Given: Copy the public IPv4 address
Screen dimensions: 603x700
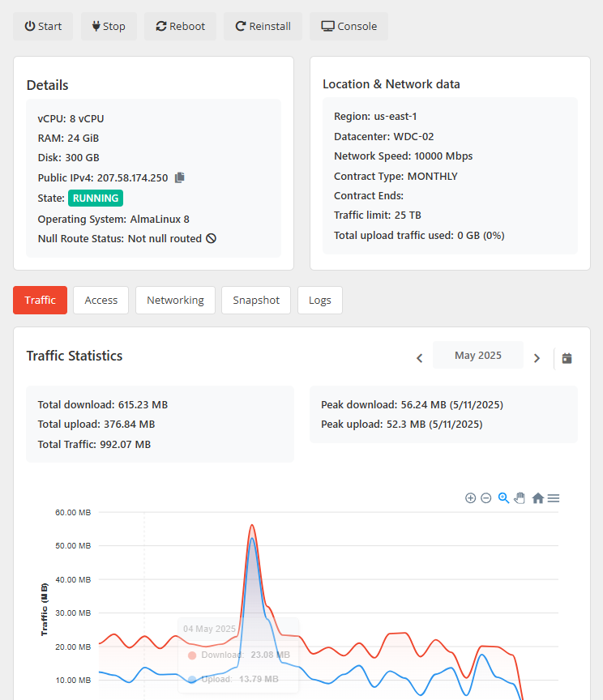Looking at the screenshot, I should pos(180,177).
